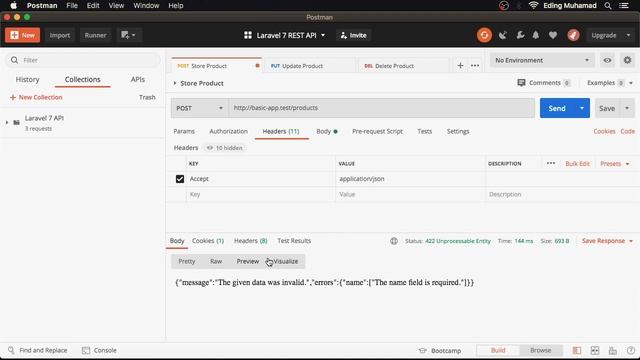Open the Presets dropdown

615,164
